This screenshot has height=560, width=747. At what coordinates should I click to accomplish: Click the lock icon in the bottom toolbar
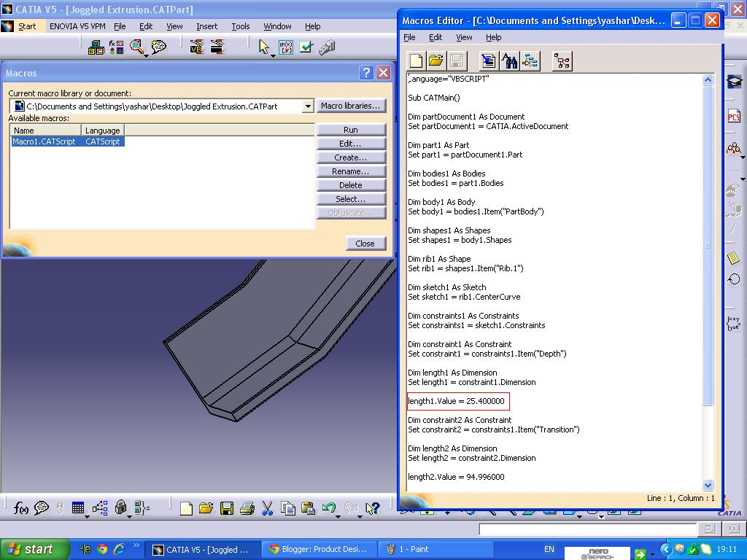point(120,508)
